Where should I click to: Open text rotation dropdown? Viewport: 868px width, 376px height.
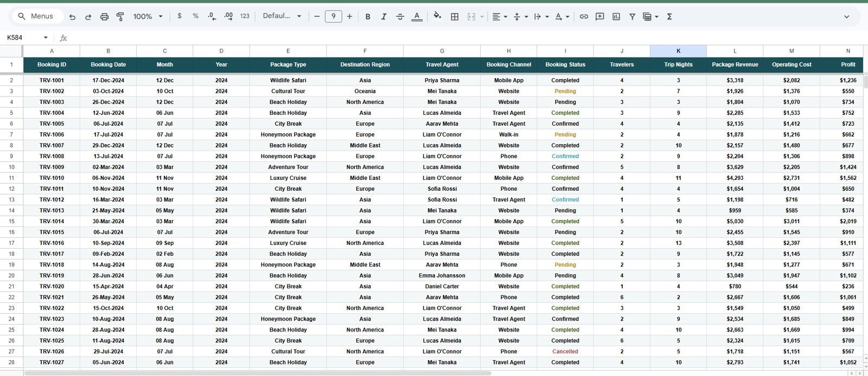point(562,17)
